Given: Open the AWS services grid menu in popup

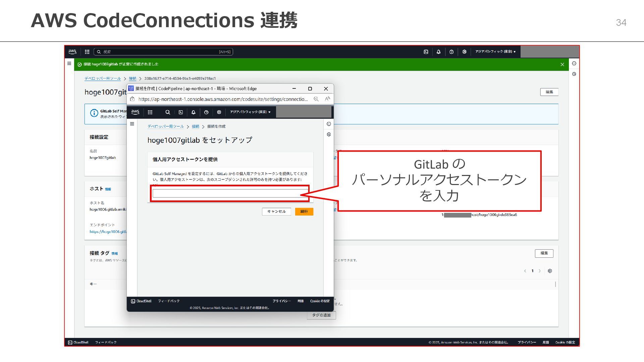Looking at the screenshot, I should point(150,112).
